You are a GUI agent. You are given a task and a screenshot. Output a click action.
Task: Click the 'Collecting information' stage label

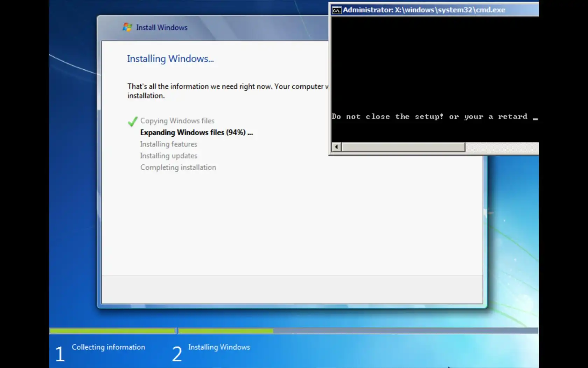point(108,347)
